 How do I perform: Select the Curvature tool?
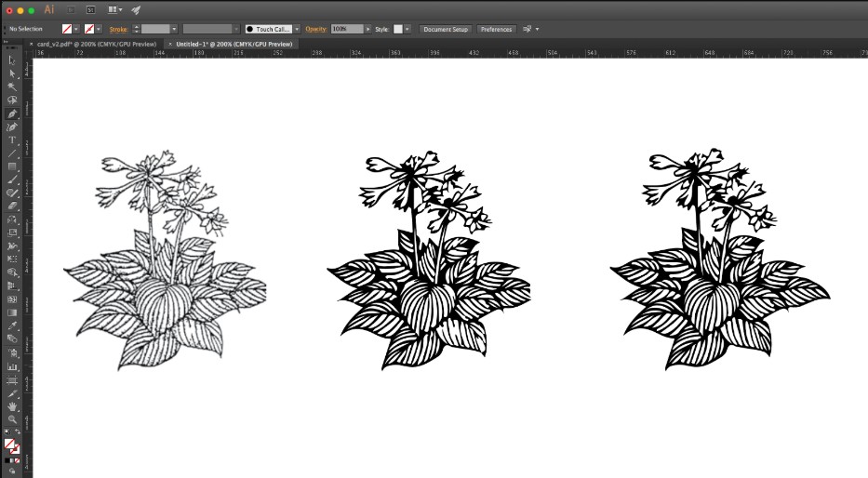click(12, 127)
